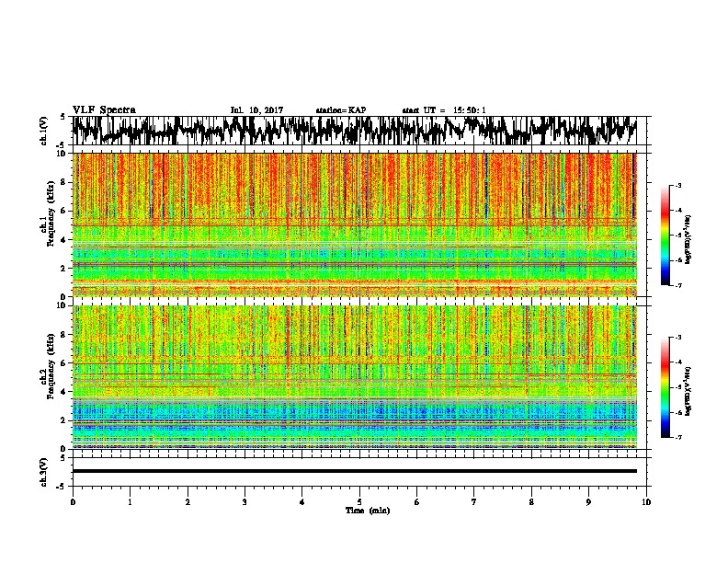Click the "ch.1(V)" axis label
Screen dimensions: 728x563
(43, 131)
